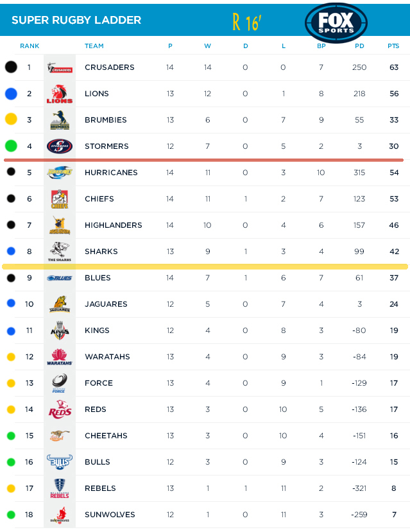
Task: Open the HIGHLANDERS team name link
Action: (114, 225)
